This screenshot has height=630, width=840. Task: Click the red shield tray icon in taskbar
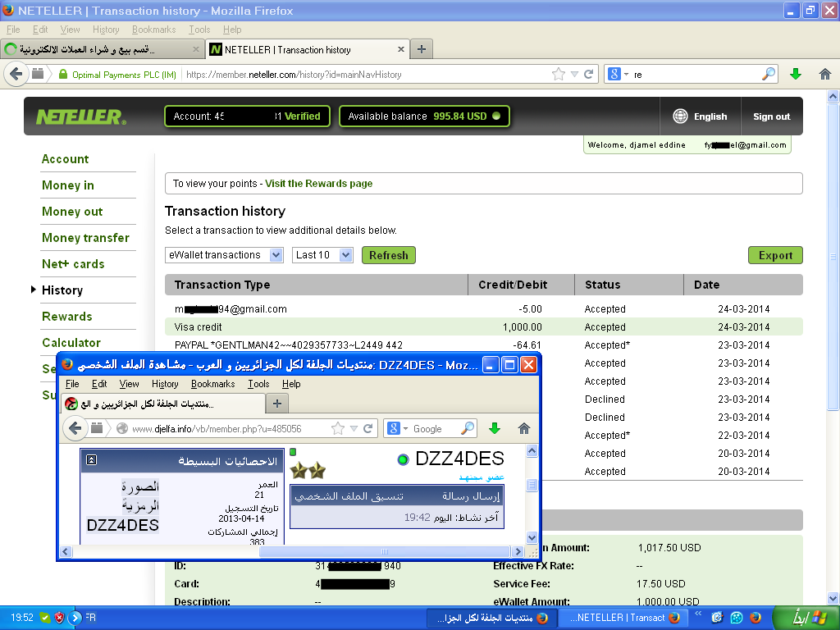coord(59,618)
